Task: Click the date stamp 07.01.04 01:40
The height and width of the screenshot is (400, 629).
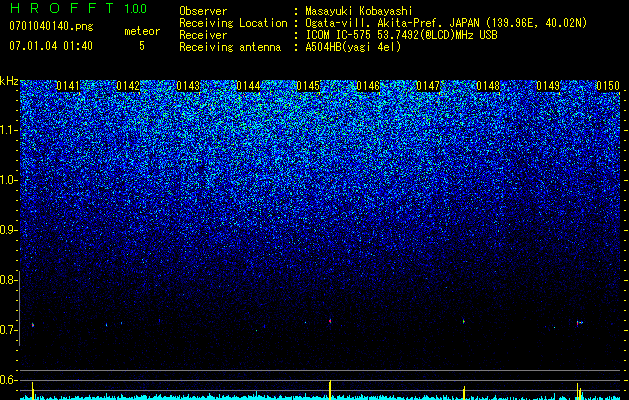Action: [x=51, y=46]
